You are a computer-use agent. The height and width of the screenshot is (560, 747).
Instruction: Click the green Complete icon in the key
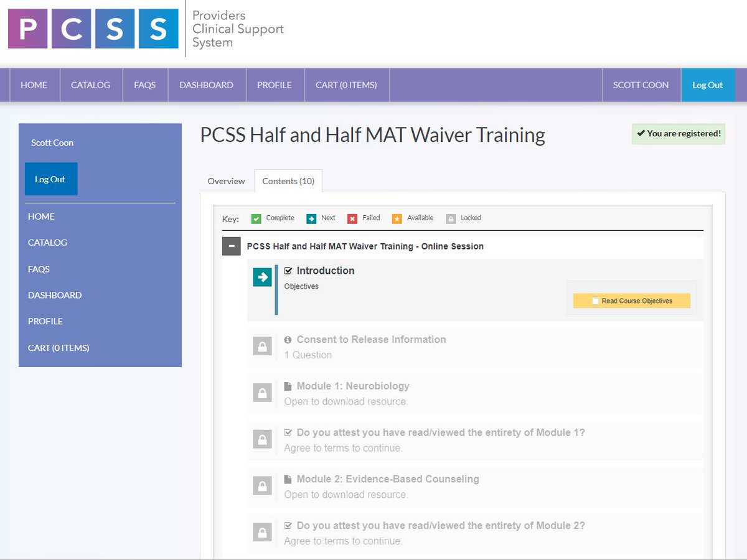(256, 218)
